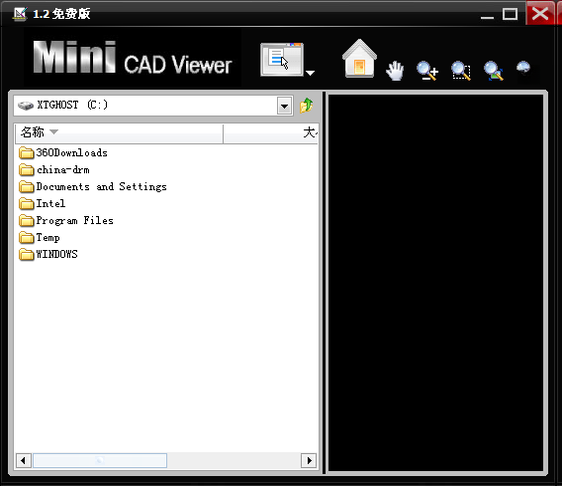The height and width of the screenshot is (486, 562).
Task: Expand the XTGHOST (C:) drive dropdown
Action: [x=285, y=106]
